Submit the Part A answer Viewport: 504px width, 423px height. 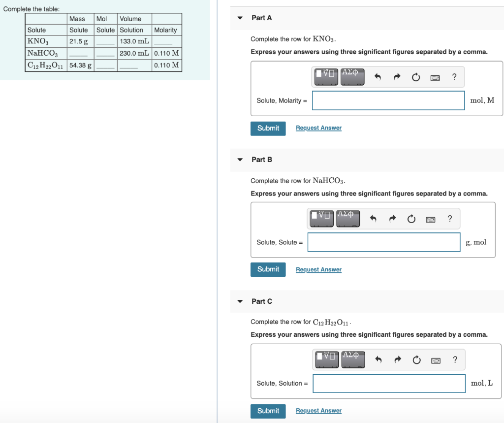click(x=268, y=128)
